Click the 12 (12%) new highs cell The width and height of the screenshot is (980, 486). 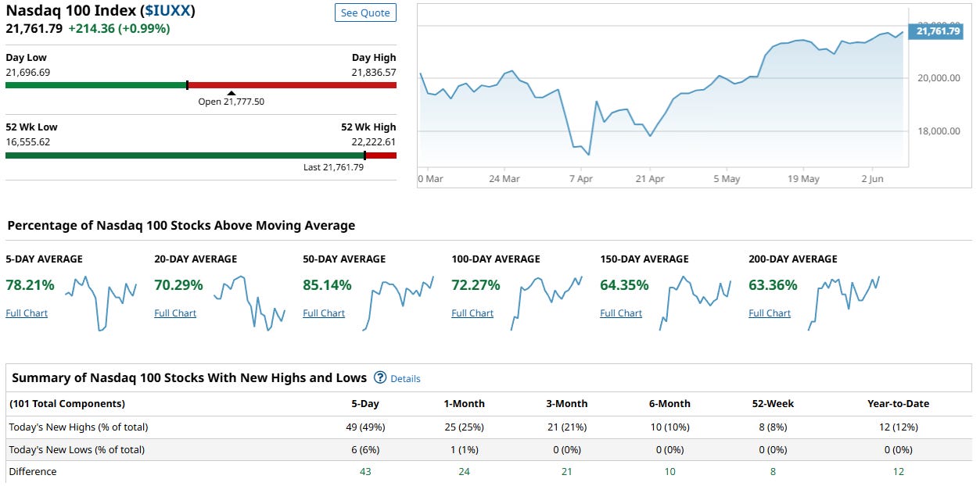tap(899, 427)
